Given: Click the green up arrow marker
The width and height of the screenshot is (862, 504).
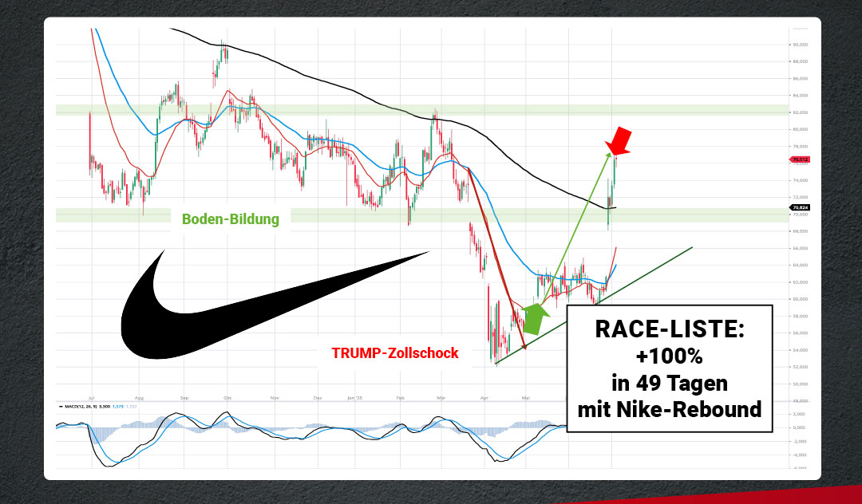Looking at the screenshot, I should coord(536,320).
